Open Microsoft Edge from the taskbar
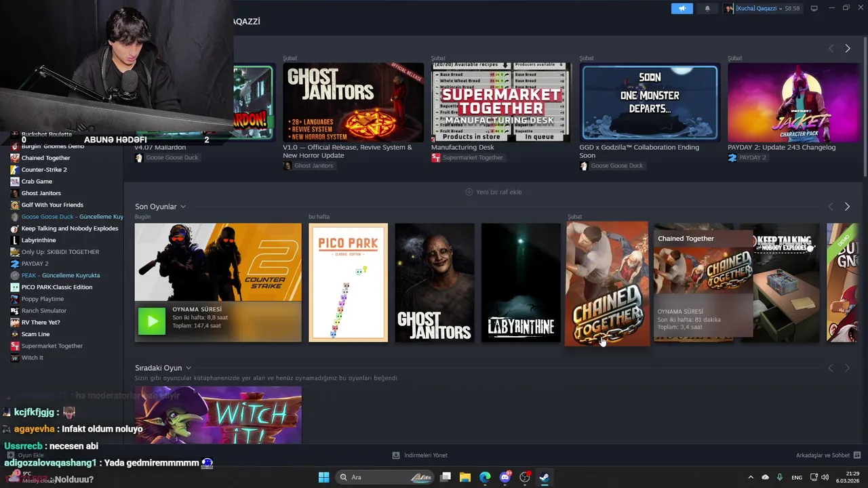 (x=485, y=477)
